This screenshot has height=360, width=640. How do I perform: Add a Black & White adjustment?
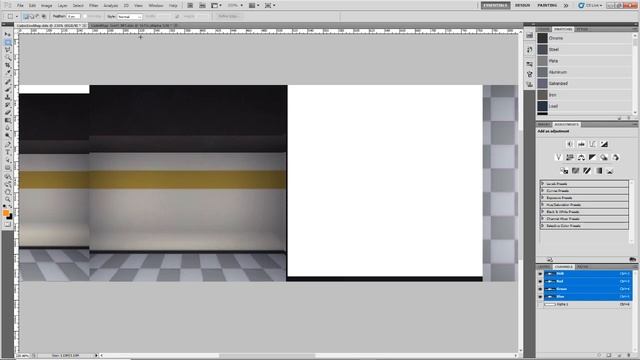(593, 157)
